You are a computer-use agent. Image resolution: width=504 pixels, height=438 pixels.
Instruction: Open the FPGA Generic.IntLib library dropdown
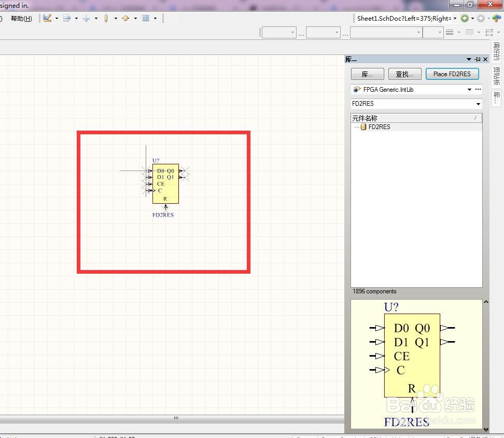[x=469, y=89]
